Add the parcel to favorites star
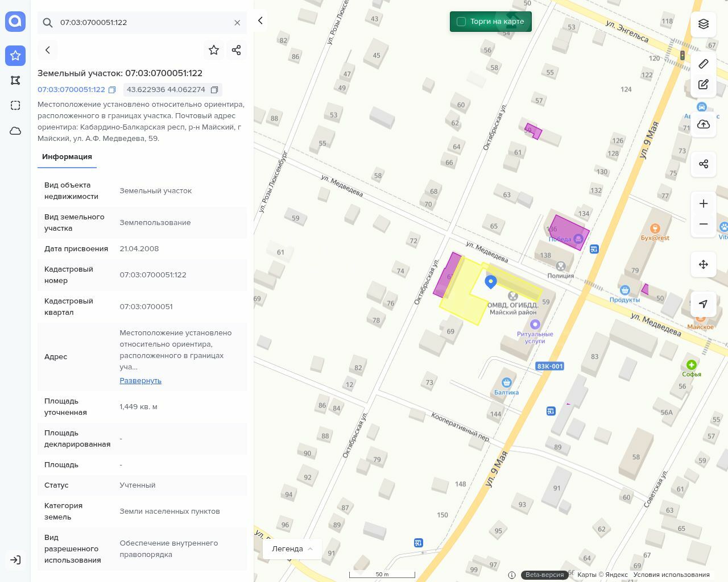Image resolution: width=728 pixels, height=582 pixels. tap(214, 50)
